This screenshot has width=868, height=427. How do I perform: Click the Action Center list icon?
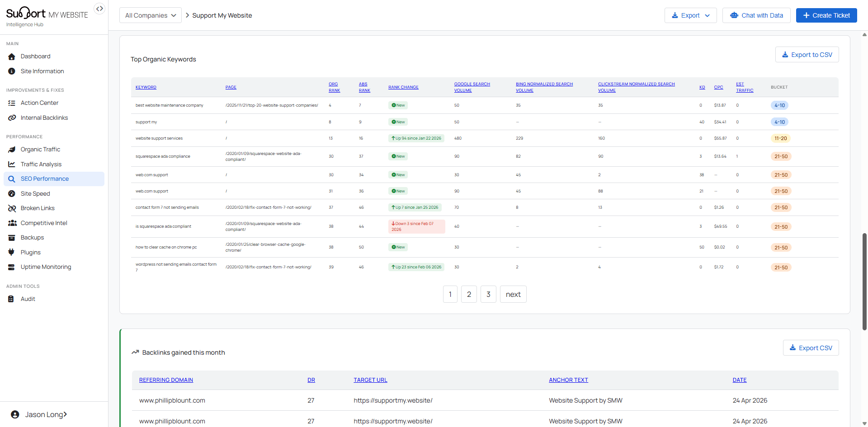click(12, 103)
